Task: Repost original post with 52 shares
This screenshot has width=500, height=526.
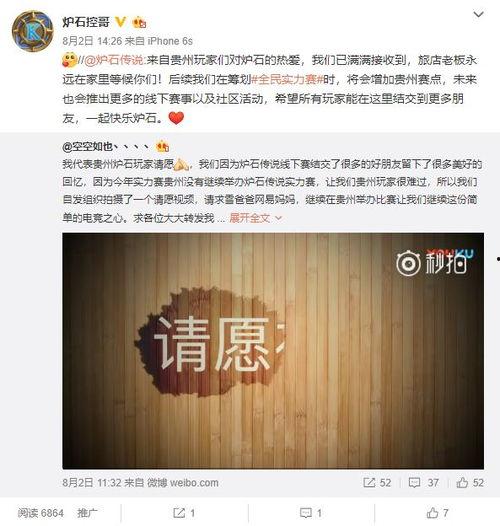Action: [x=377, y=483]
